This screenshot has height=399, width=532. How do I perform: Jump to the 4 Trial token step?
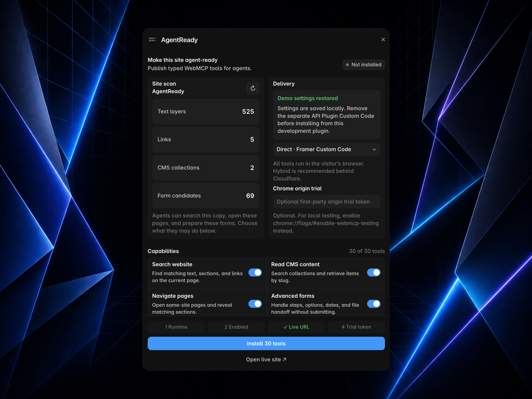click(356, 327)
